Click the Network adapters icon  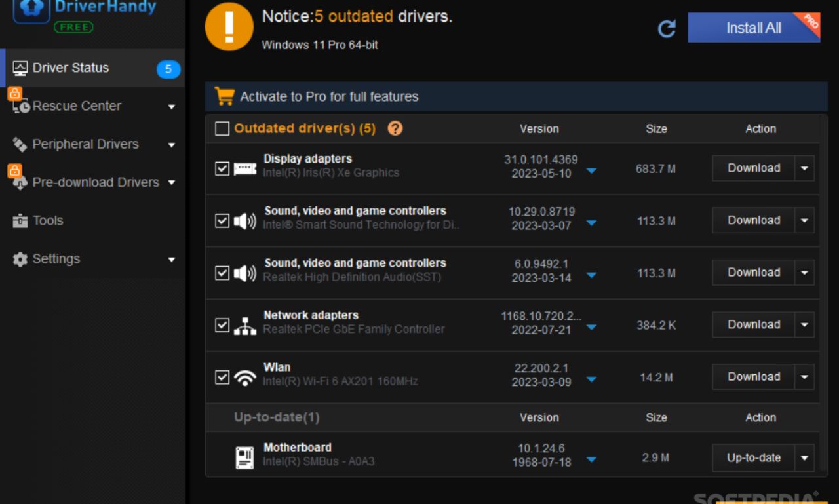245,326
